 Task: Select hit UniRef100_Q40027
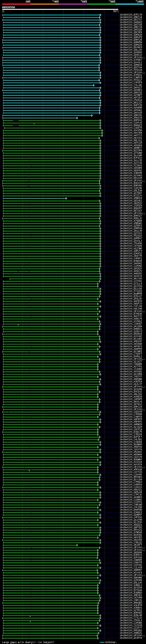(x=131, y=87)
